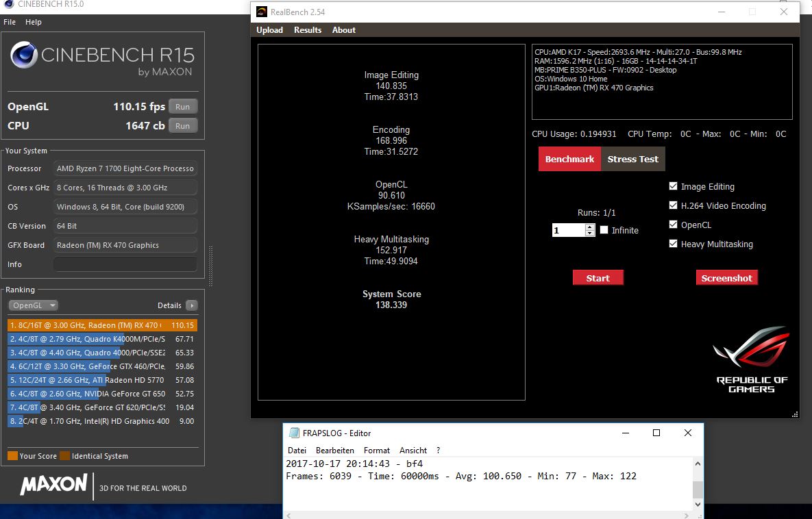Open the About menu in RealBench

(x=344, y=30)
